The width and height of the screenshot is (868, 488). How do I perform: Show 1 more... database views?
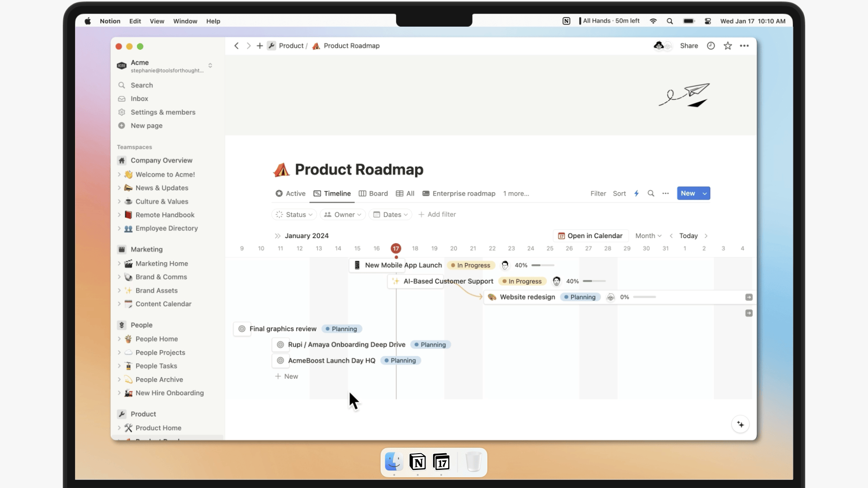click(516, 193)
